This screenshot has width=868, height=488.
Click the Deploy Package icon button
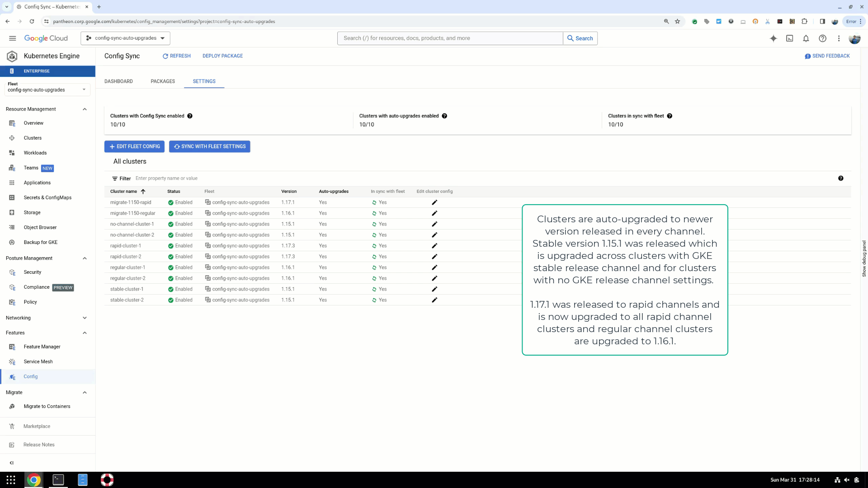click(x=223, y=56)
